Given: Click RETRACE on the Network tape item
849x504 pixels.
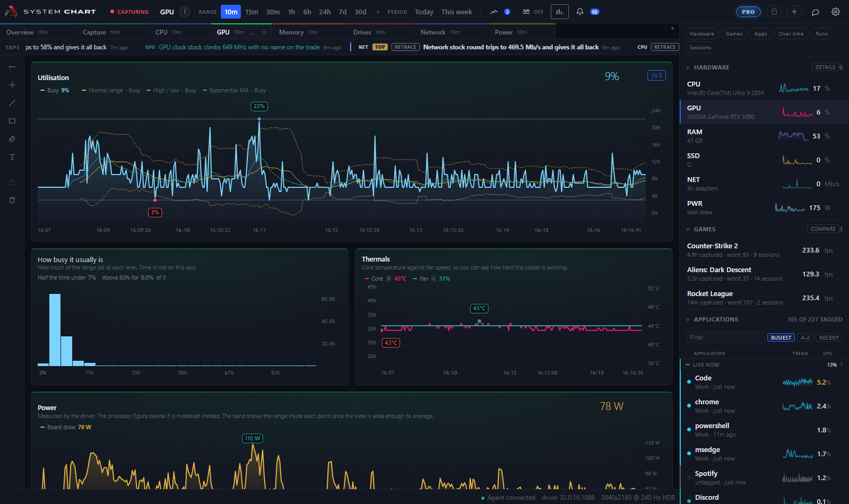Looking at the screenshot, I should point(405,47).
